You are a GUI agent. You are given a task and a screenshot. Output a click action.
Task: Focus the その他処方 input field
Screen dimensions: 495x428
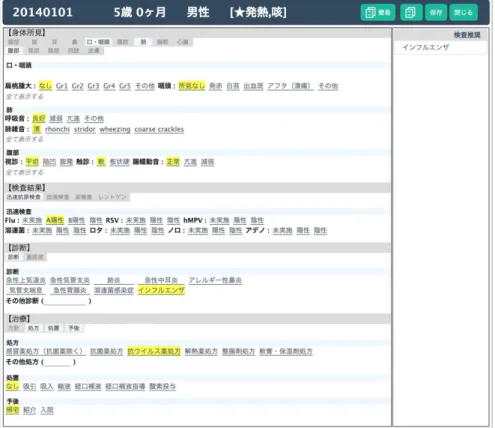[x=58, y=362]
